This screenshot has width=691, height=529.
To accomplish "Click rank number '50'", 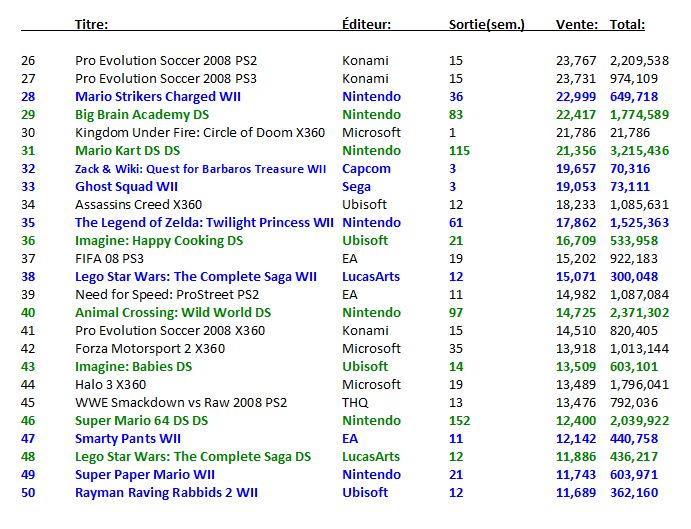I will (28, 492).
